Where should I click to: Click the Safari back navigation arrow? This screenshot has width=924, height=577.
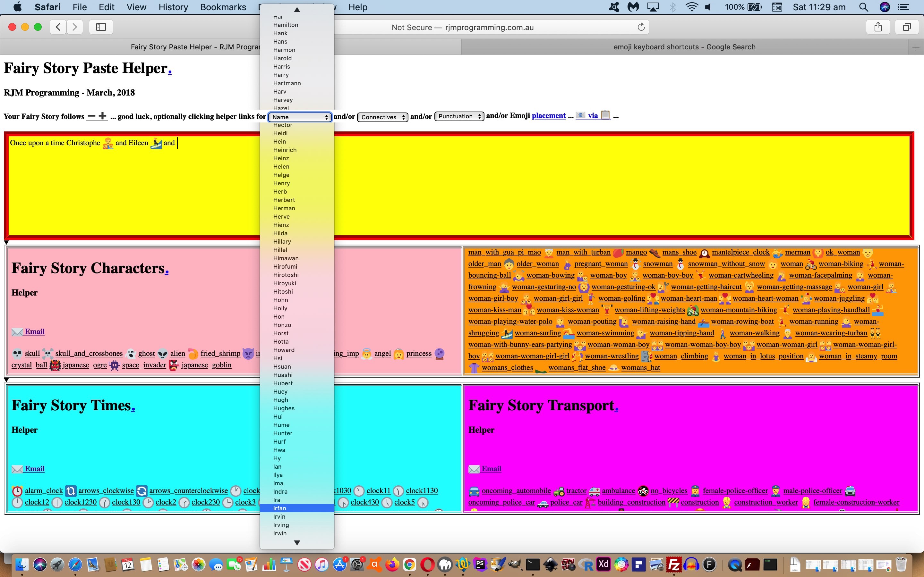tap(58, 27)
